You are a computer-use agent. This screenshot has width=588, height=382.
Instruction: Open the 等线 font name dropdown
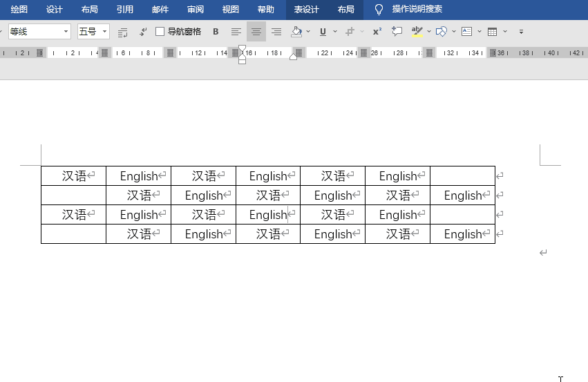click(66, 32)
